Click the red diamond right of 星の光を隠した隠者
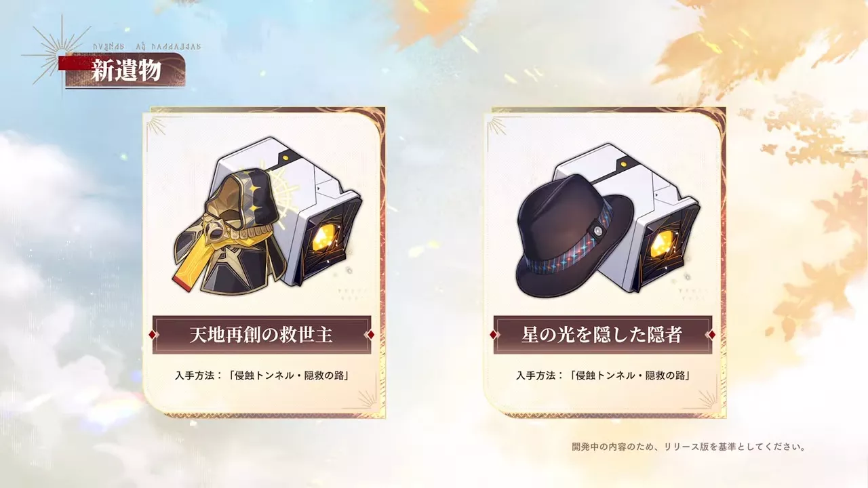Screen dimensions: 868x488 click(x=711, y=335)
